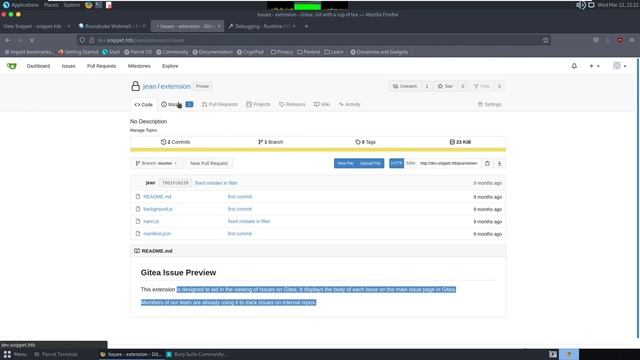
Task: Open the Branch master dropdown
Action: (156, 163)
